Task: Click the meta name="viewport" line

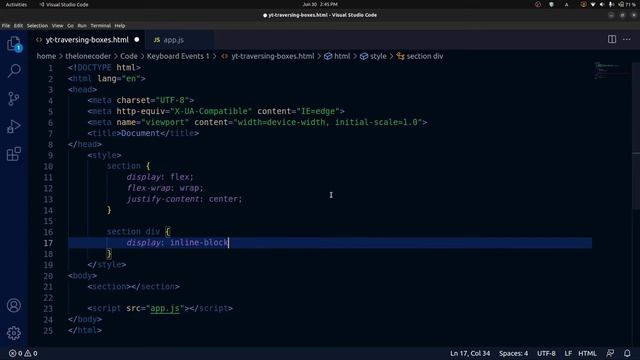Action: coord(257,122)
